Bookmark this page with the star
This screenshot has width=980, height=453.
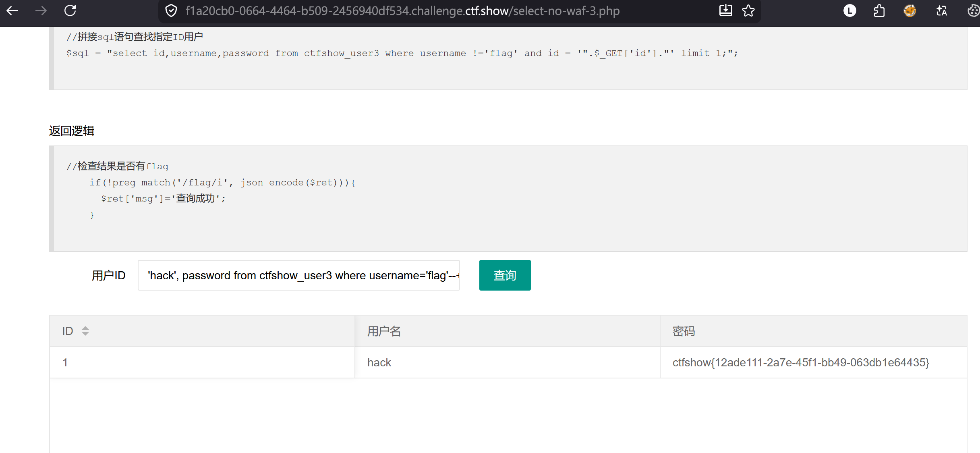(748, 10)
